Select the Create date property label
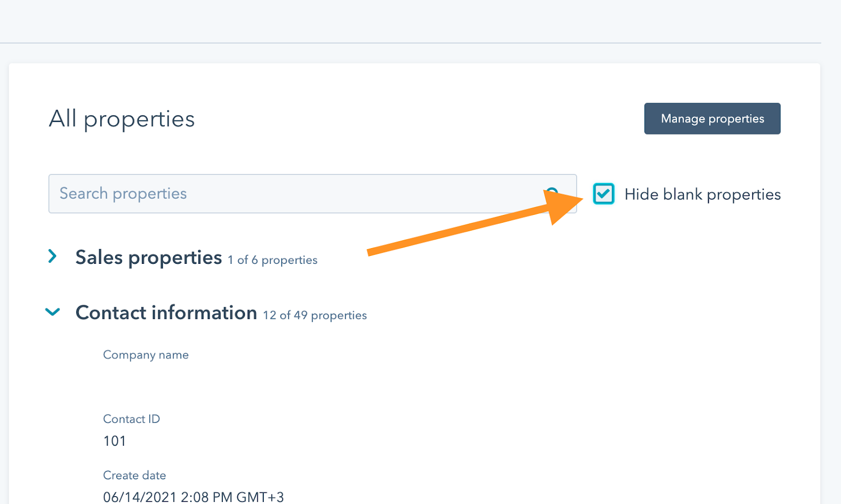The height and width of the screenshot is (504, 841). coord(135,475)
